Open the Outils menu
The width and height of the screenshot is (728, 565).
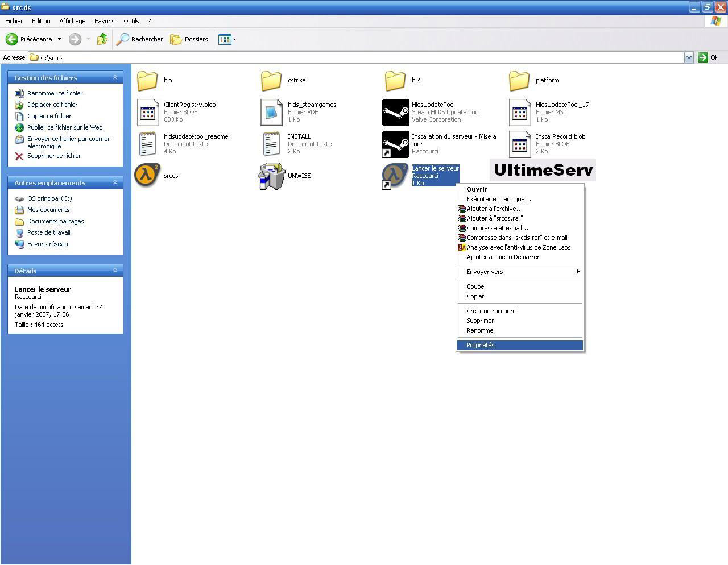(131, 21)
